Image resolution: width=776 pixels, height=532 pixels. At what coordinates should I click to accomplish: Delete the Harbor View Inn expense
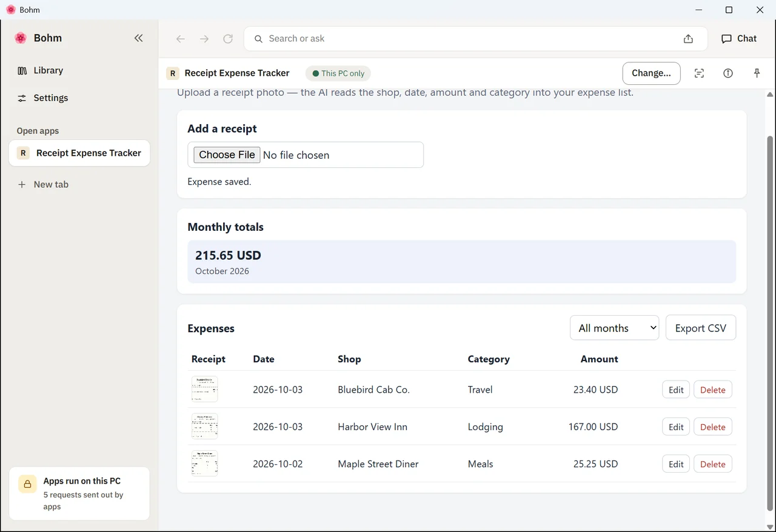point(712,427)
